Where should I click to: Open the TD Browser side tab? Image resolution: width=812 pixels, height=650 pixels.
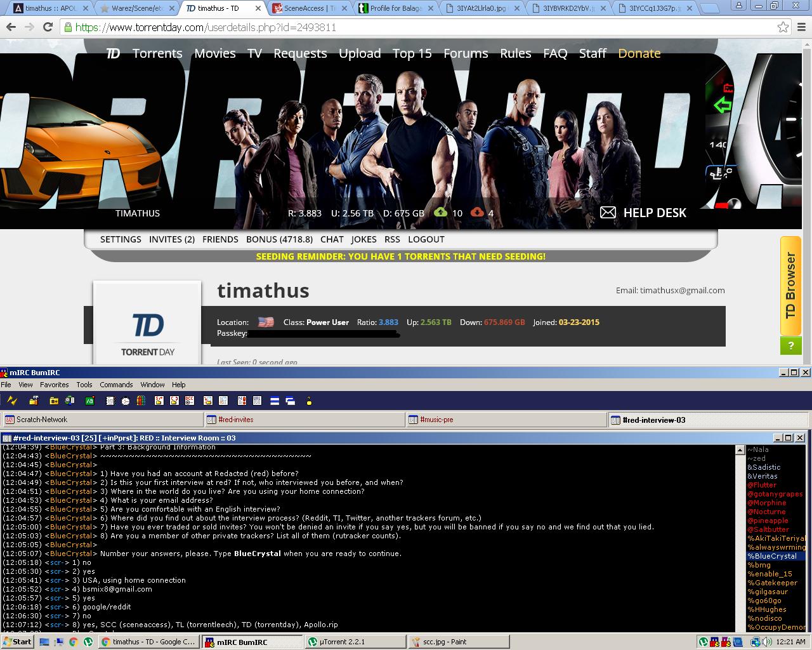pyautogui.click(x=790, y=286)
